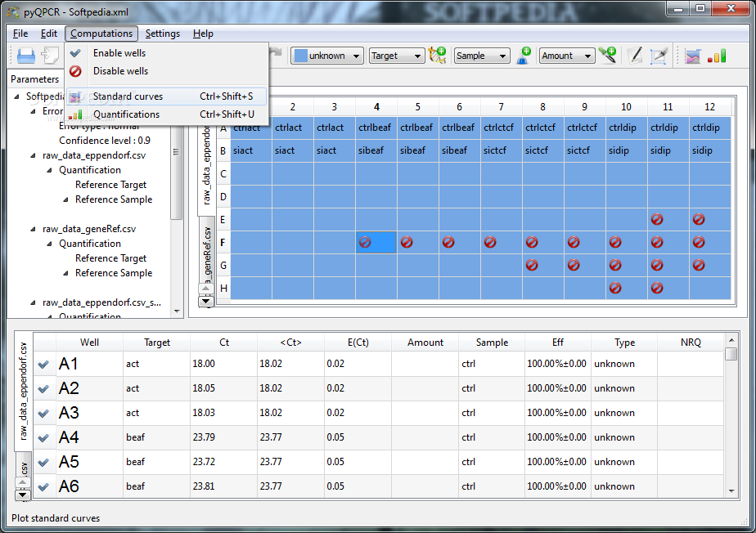Click plate tab scroll up arrow
This screenshot has height=533, width=756.
pyautogui.click(x=206, y=289)
